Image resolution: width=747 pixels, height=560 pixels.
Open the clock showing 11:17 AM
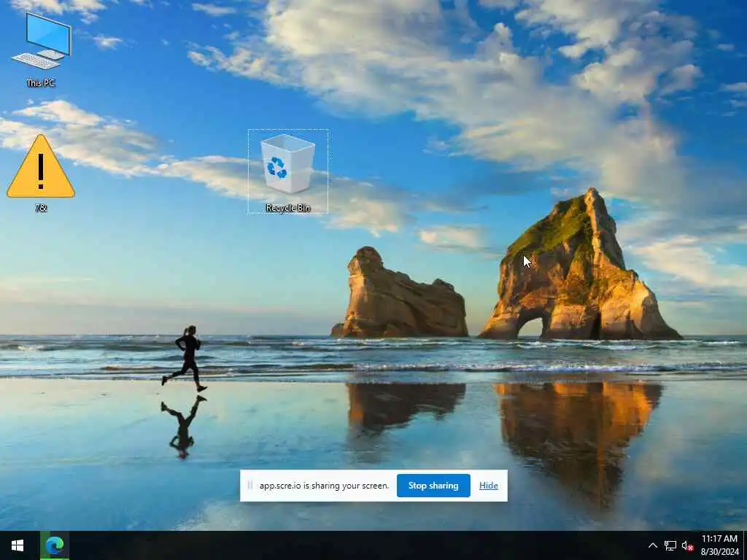[719, 545]
